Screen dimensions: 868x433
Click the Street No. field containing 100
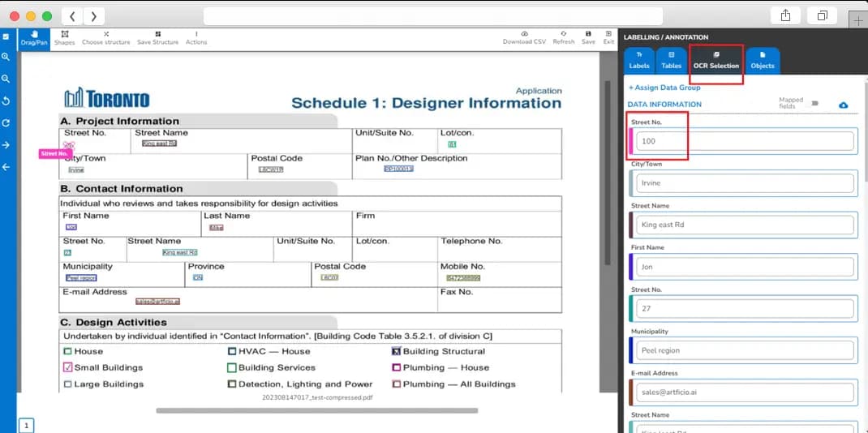pos(745,141)
